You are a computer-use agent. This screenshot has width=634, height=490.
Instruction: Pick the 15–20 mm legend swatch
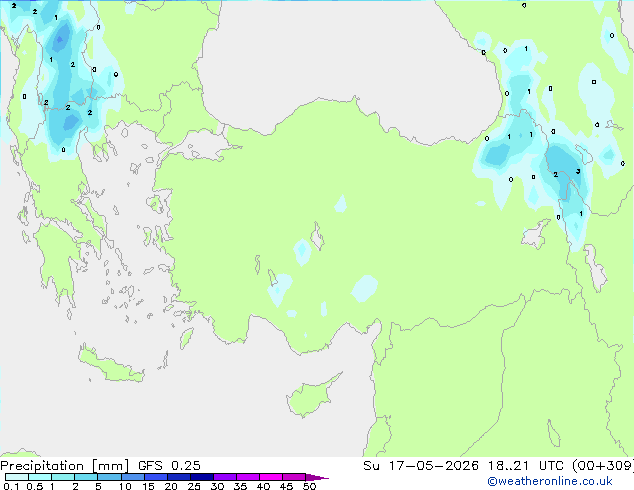155,477
